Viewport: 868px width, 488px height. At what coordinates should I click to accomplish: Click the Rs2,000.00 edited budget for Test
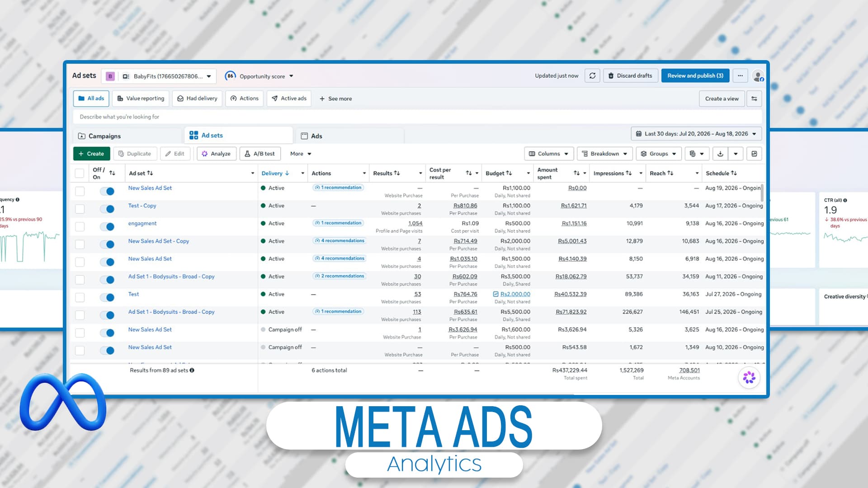pos(515,294)
